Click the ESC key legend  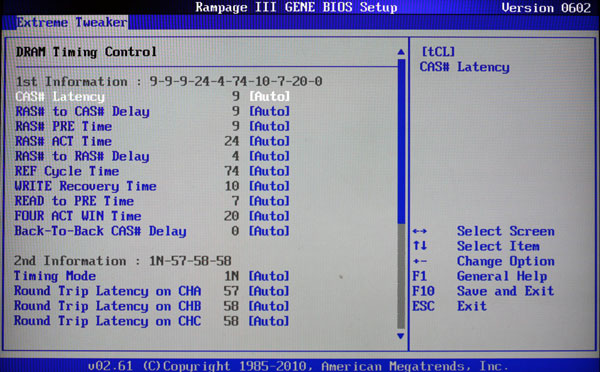[x=423, y=306]
